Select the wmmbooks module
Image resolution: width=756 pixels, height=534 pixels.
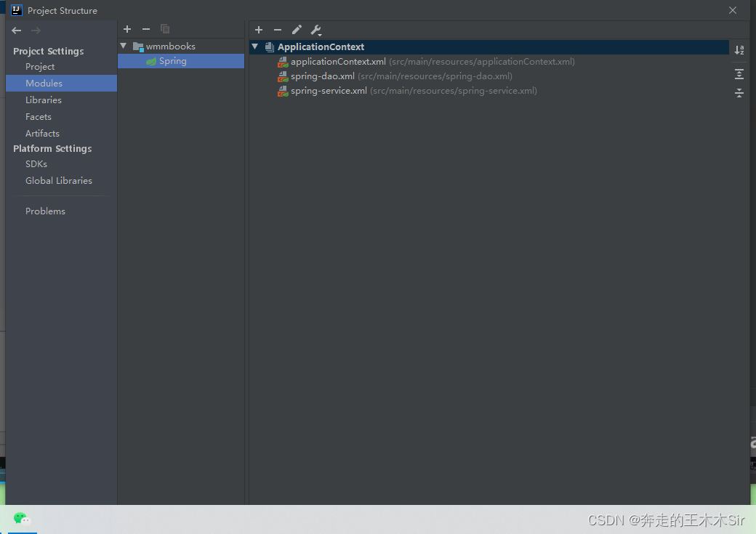[x=171, y=46]
